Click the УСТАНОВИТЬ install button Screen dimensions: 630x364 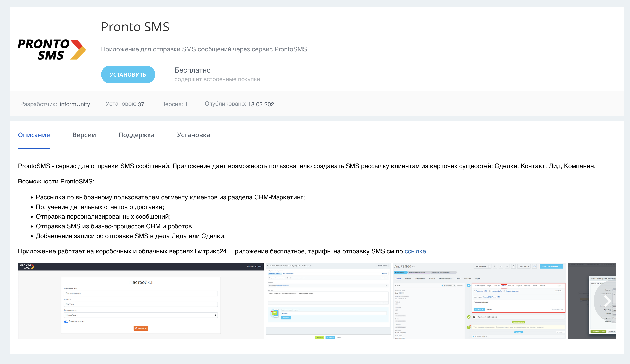(128, 74)
